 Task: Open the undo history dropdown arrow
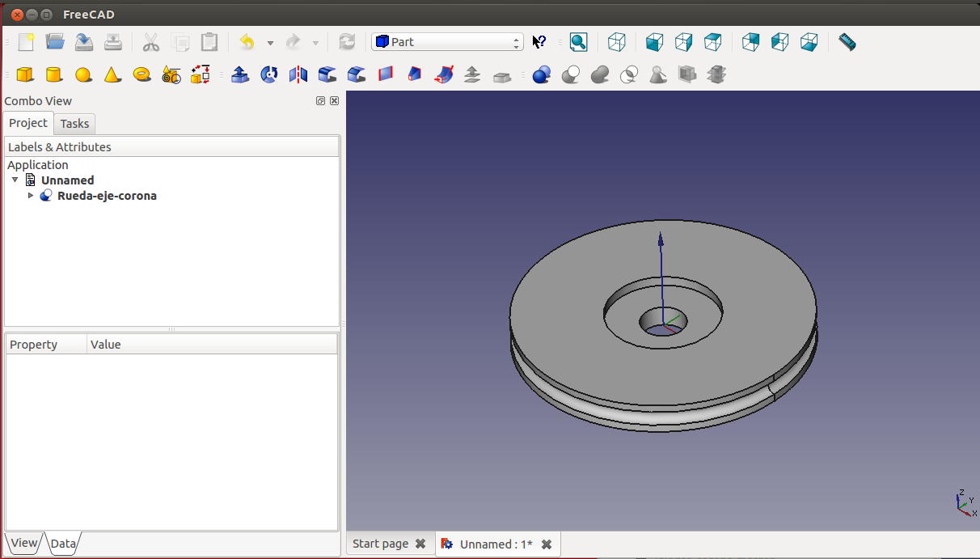coord(270,43)
